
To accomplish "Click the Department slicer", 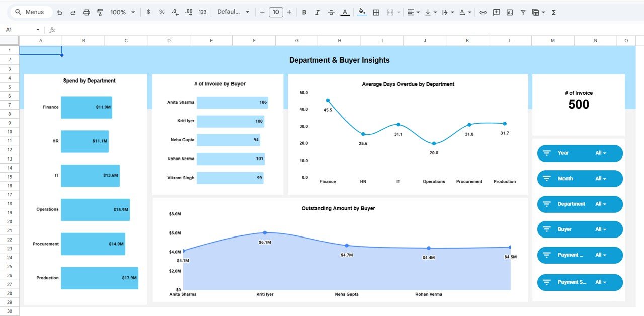I will 580,204.
